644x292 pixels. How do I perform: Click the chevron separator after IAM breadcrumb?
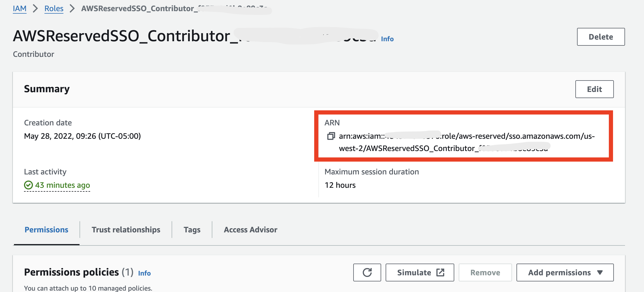tap(35, 8)
